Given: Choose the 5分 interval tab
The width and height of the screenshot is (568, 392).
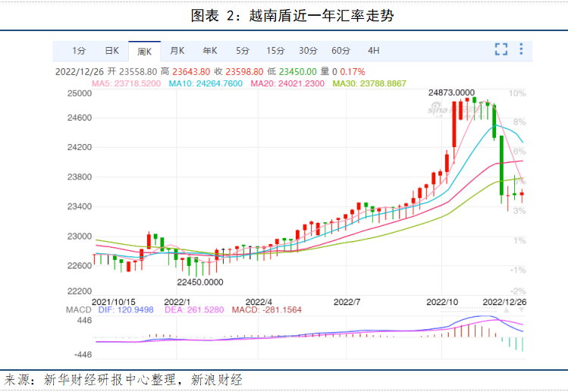Looking at the screenshot, I should [242, 51].
